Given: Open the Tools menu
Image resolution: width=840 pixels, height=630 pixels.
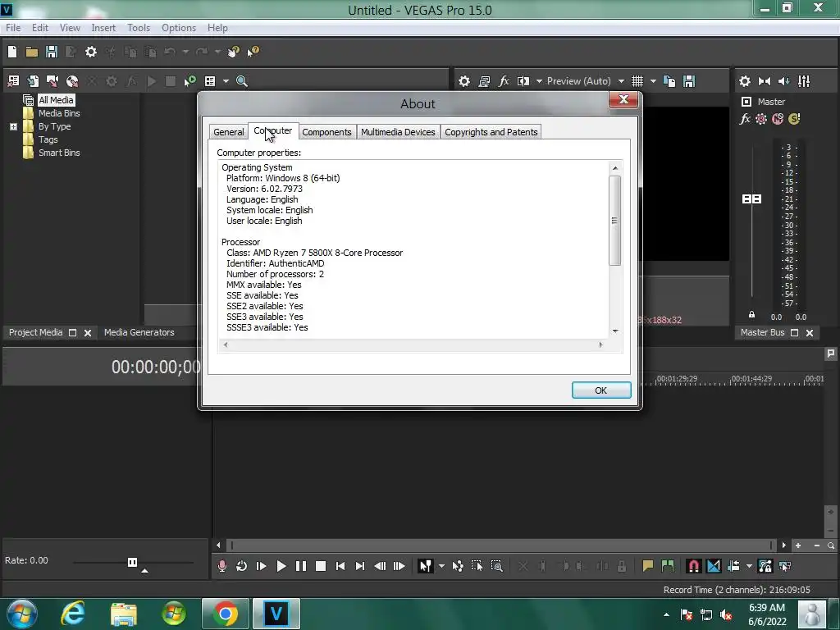Looking at the screenshot, I should pos(139,28).
